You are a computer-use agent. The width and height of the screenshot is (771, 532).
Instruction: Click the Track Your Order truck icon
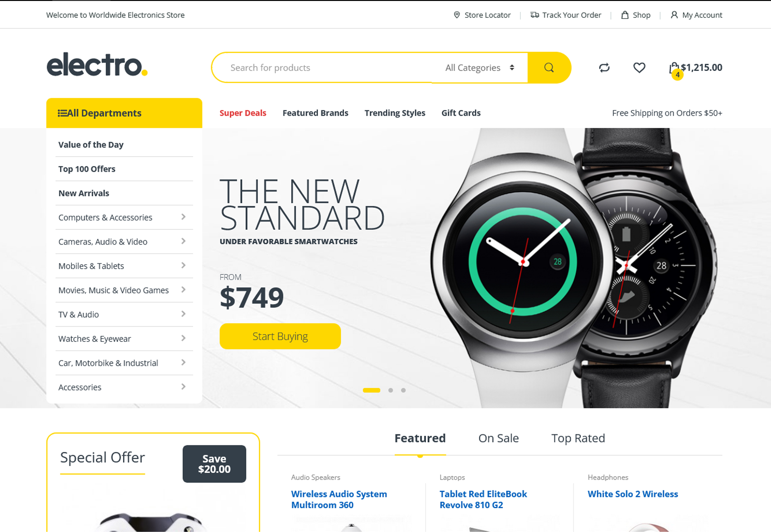(x=534, y=15)
